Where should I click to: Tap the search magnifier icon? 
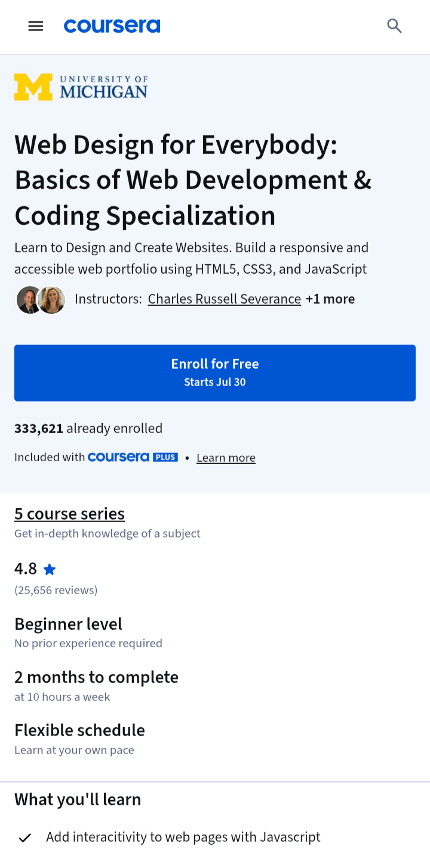point(394,26)
